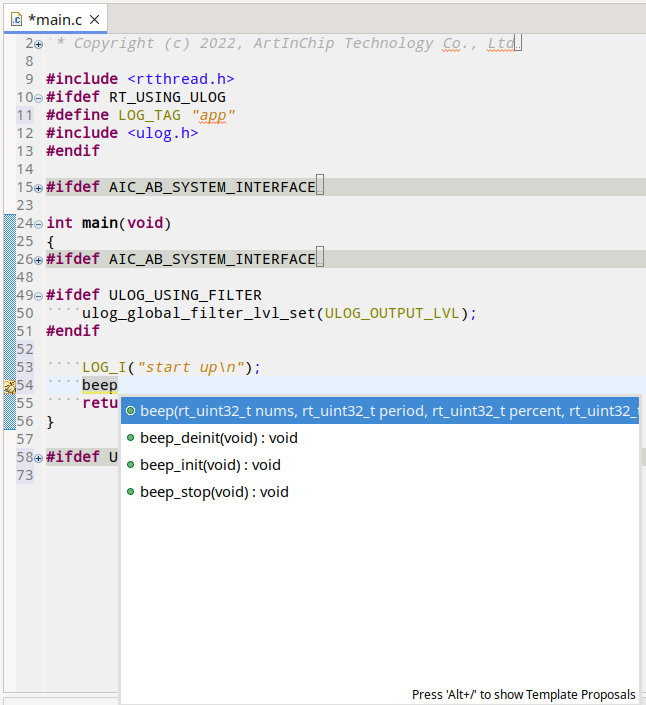
Task: Select the main.c editor tab
Action: tap(55, 19)
